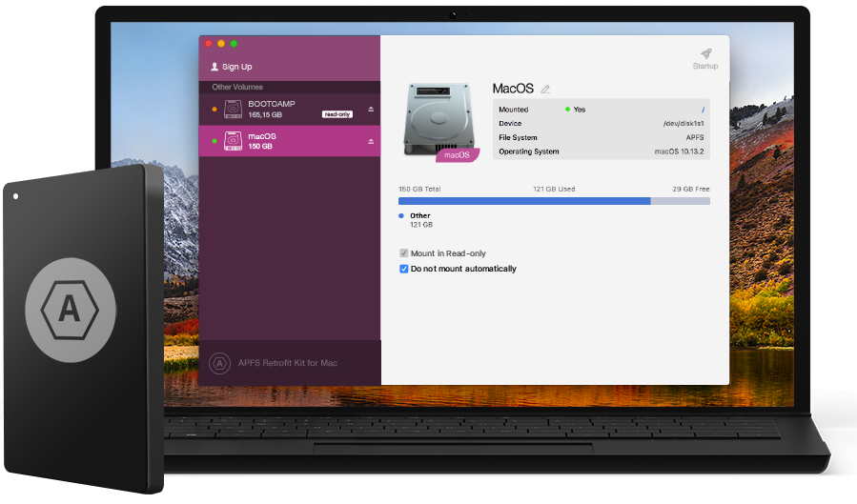Image resolution: width=857 pixels, height=504 pixels.
Task: Open the Sign Up link
Action: [x=236, y=67]
